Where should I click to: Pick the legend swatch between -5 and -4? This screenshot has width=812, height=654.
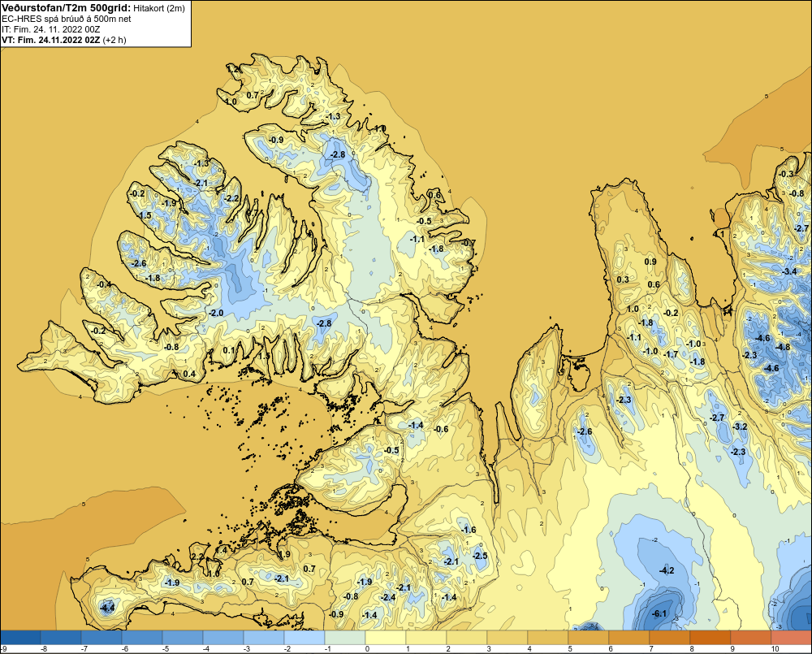tap(183, 637)
